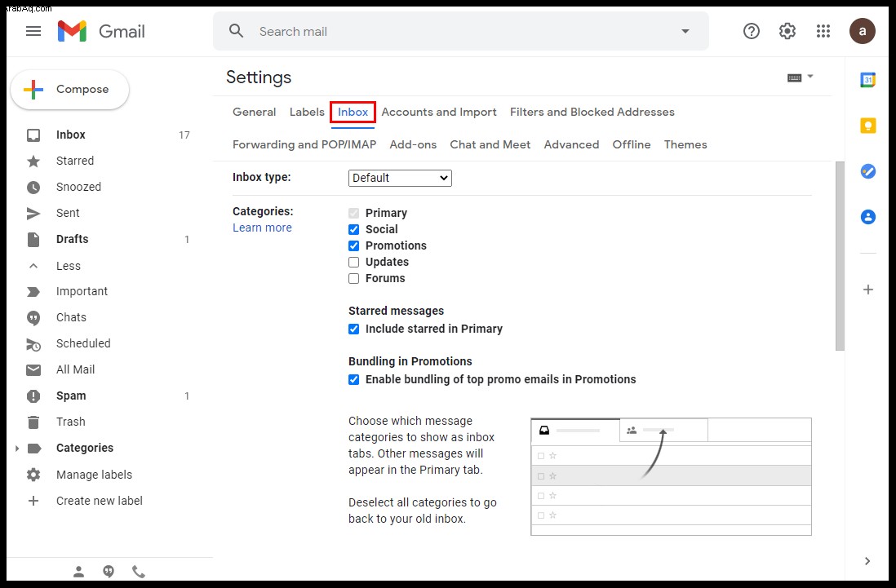Click the settings page vertical scrollbar
Screen dimensions: 896x588
tap(840, 256)
